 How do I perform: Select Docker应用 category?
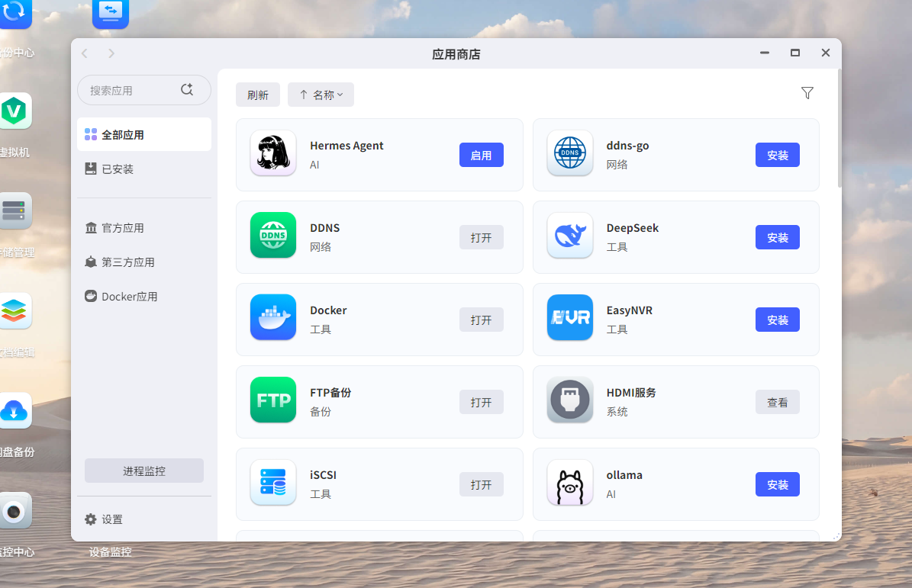pos(144,297)
